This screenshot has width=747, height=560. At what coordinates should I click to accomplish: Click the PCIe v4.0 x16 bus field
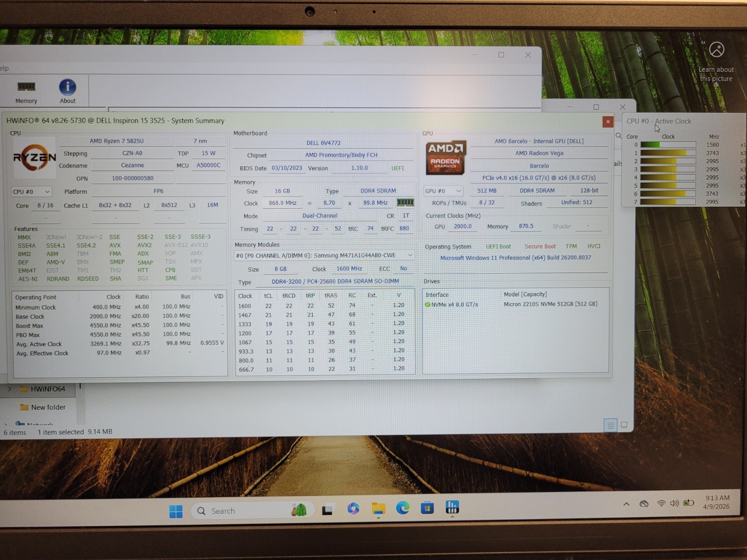(539, 178)
